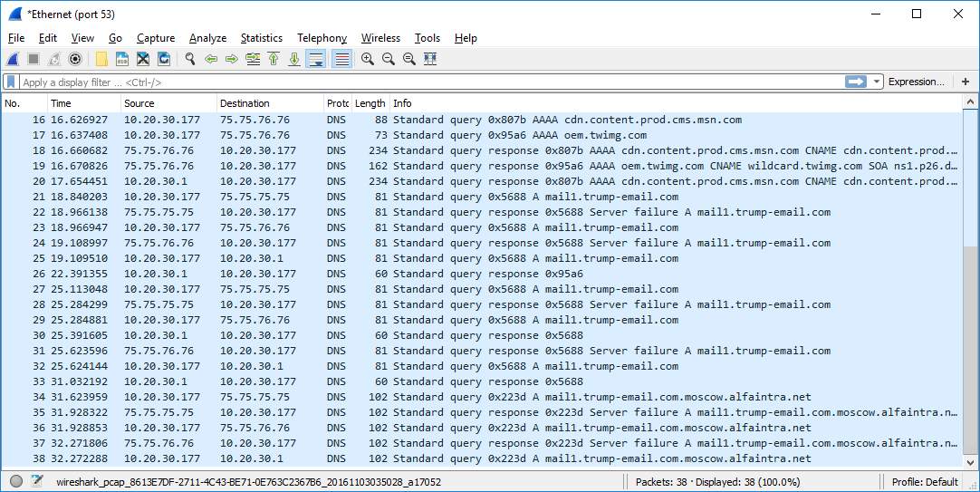Screen dimensions: 980x492
Task: Open the Help menu
Action: coord(466,38)
